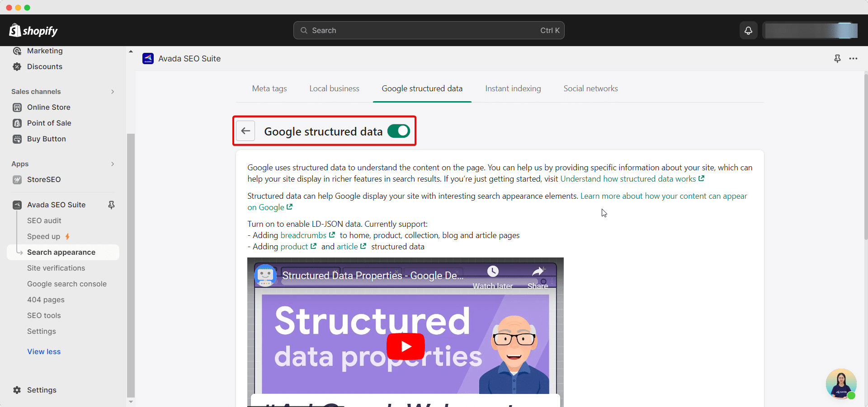Open the breadcrumbs documentation link

point(303,235)
